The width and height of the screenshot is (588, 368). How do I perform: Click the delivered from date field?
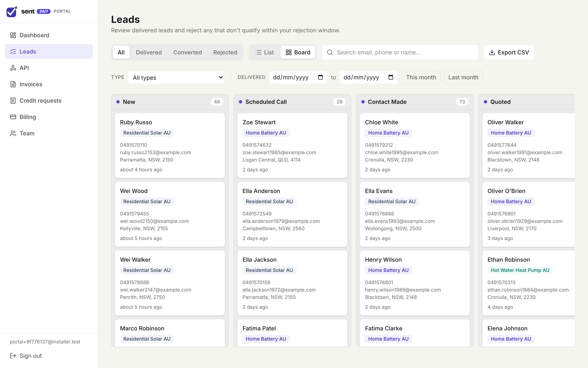tap(298, 77)
